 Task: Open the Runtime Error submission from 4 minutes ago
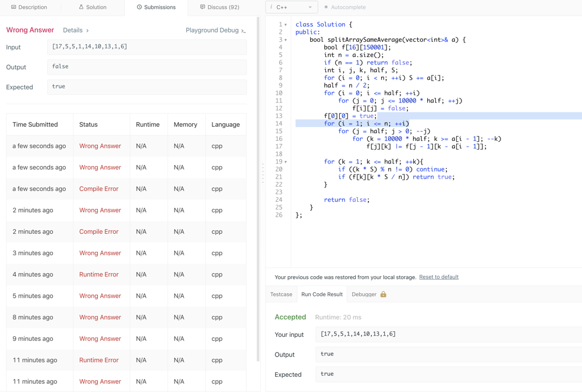(98, 275)
